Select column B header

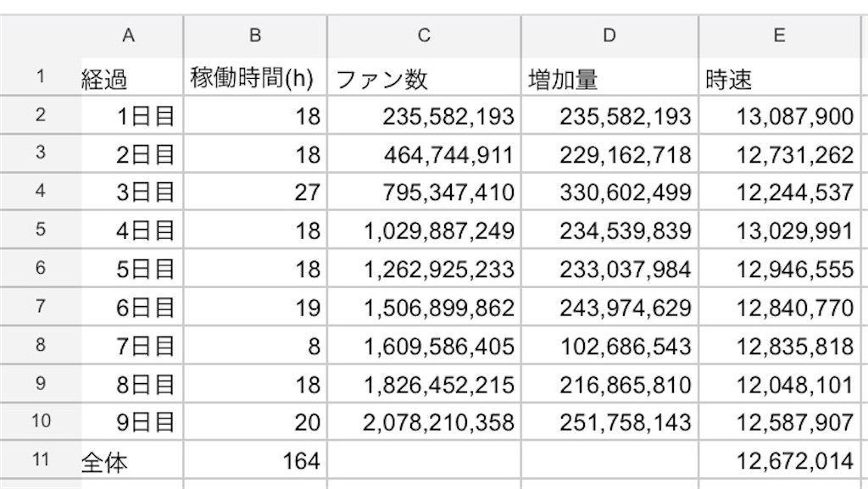[255, 36]
